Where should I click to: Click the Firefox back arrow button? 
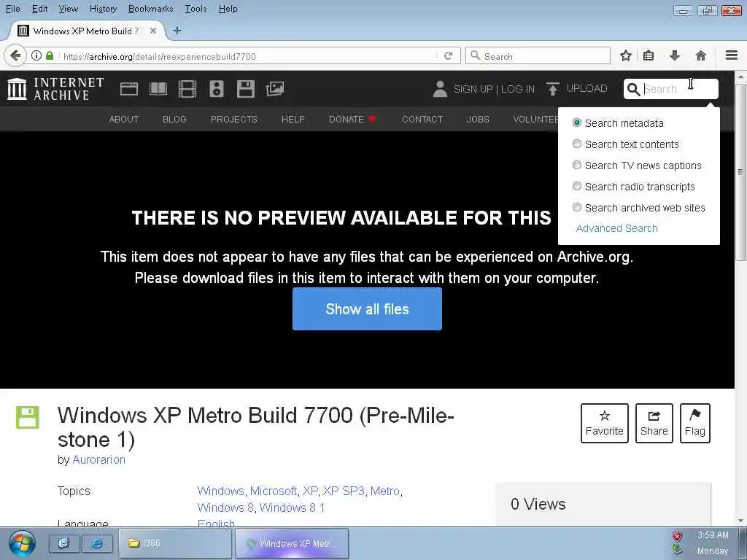(x=15, y=55)
